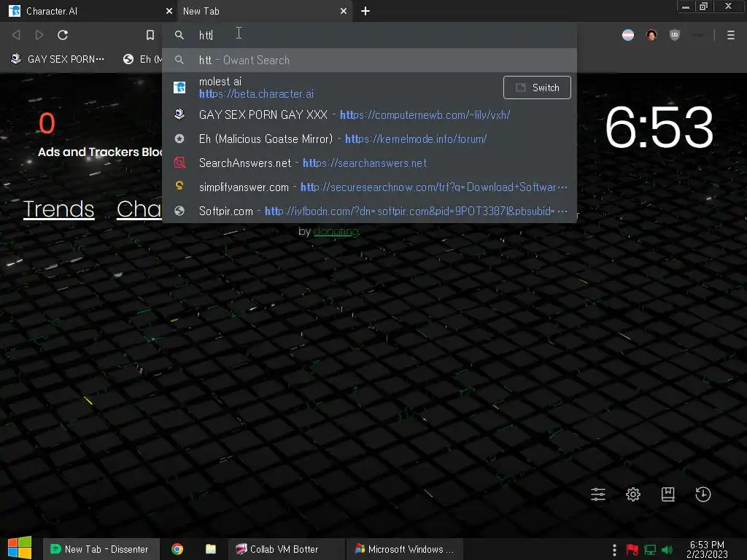The height and width of the screenshot is (560, 747).
Task: Launch Chrome from the taskbar
Action: [x=177, y=549]
